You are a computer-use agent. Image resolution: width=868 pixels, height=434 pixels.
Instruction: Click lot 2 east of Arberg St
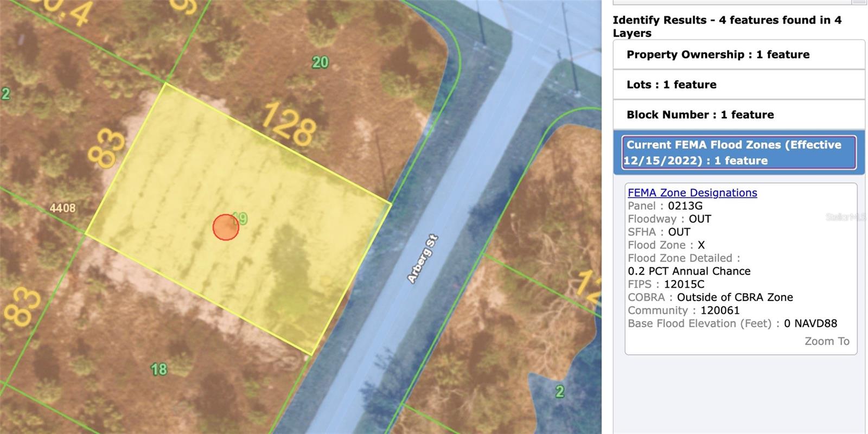pos(559,391)
